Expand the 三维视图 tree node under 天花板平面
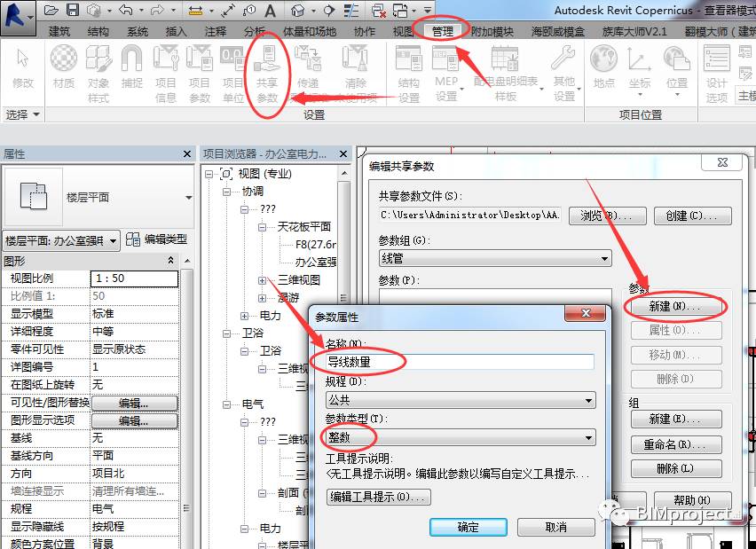756x549 pixels. [263, 280]
